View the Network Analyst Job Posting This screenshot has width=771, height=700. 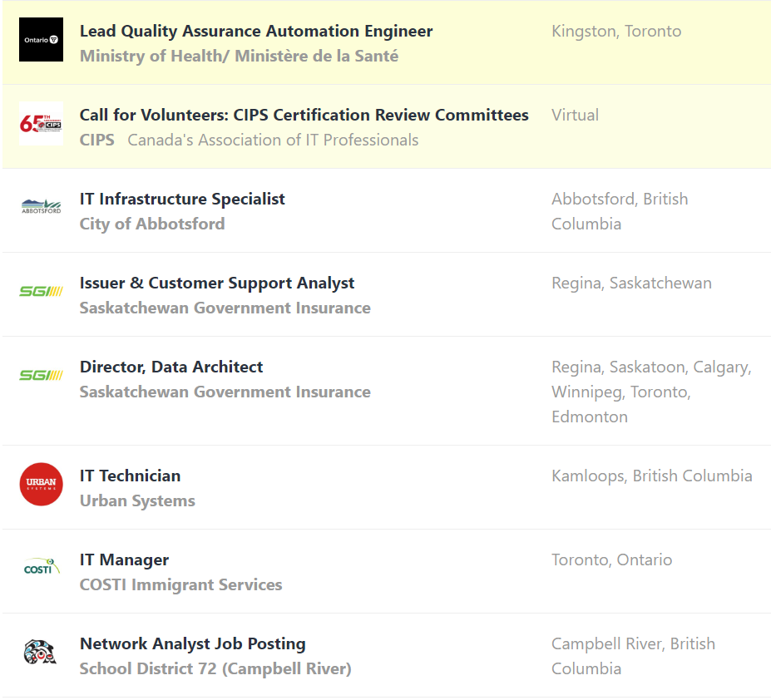[192, 644]
